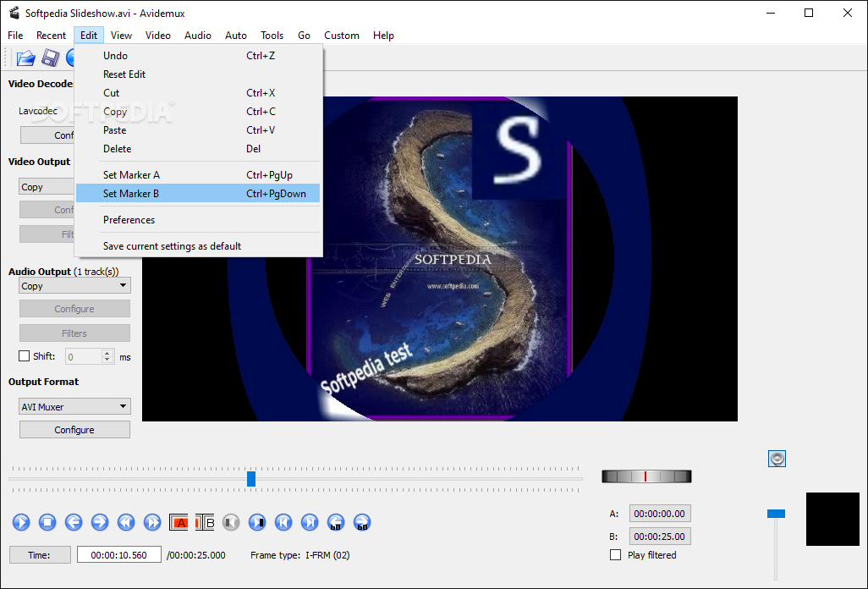
Task: Click the red Marker A icon
Action: coord(179,522)
